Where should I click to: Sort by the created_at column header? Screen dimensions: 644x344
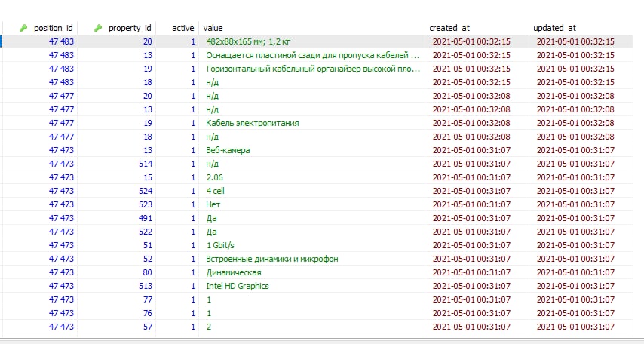(x=449, y=28)
